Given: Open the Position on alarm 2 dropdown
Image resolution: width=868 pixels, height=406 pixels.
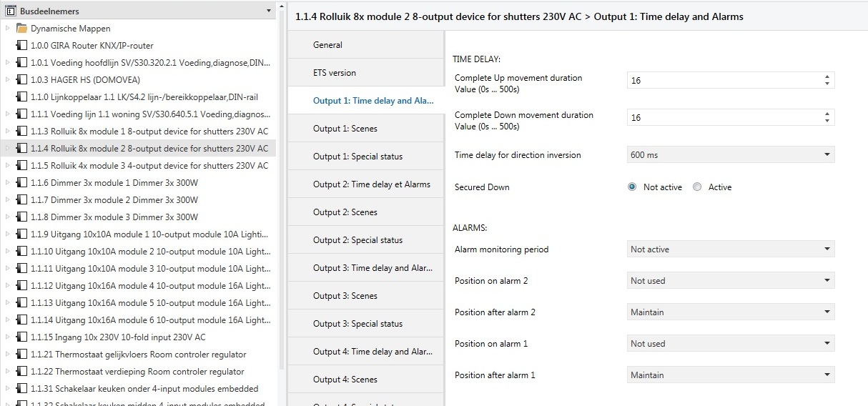Looking at the screenshot, I should (730, 281).
